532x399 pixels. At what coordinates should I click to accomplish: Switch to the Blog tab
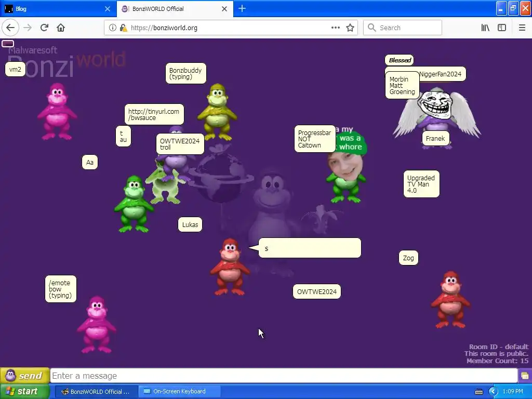pyautogui.click(x=58, y=9)
